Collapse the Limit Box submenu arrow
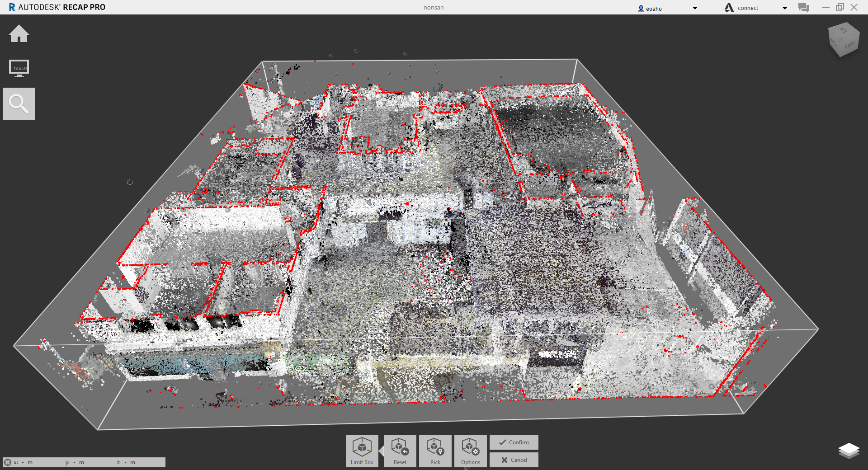The height and width of the screenshot is (470, 868). coord(381,451)
